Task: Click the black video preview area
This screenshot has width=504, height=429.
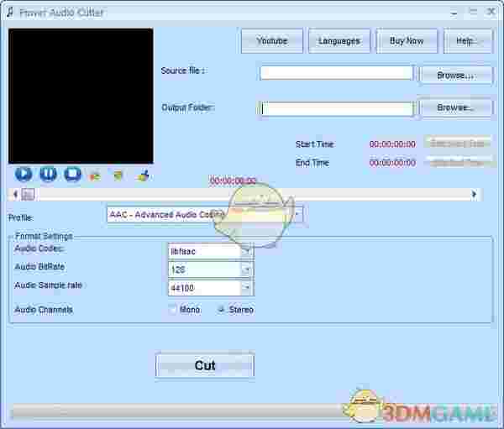Action: click(x=81, y=96)
